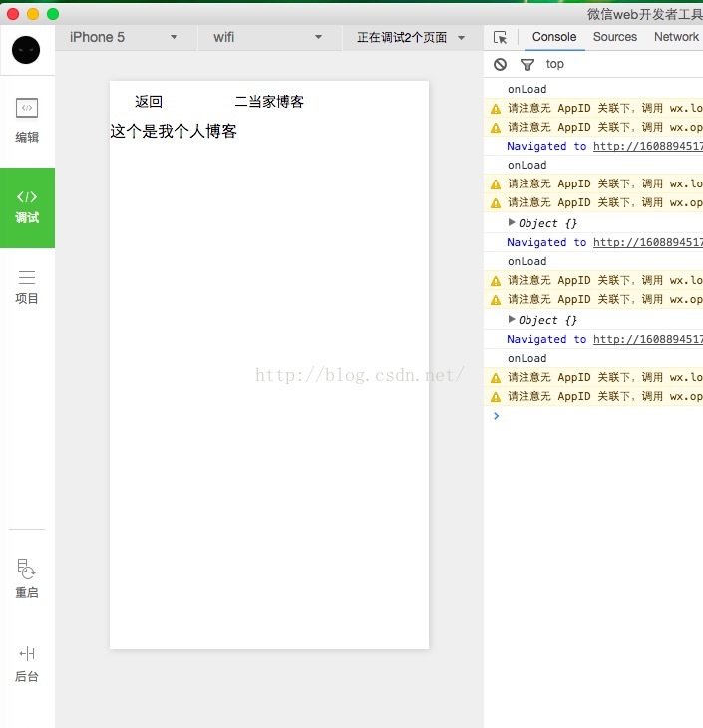Switch to the Sources tab
The width and height of the screenshot is (703, 728).
(x=614, y=37)
